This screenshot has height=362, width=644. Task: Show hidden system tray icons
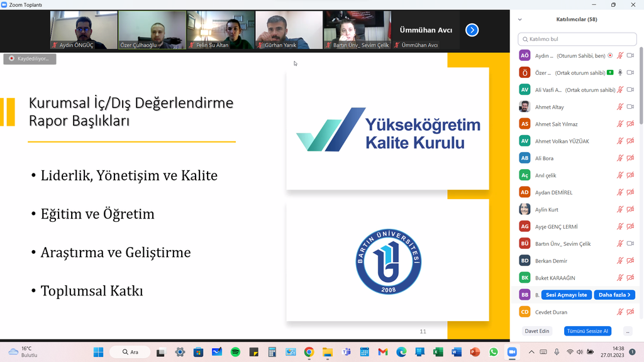531,352
